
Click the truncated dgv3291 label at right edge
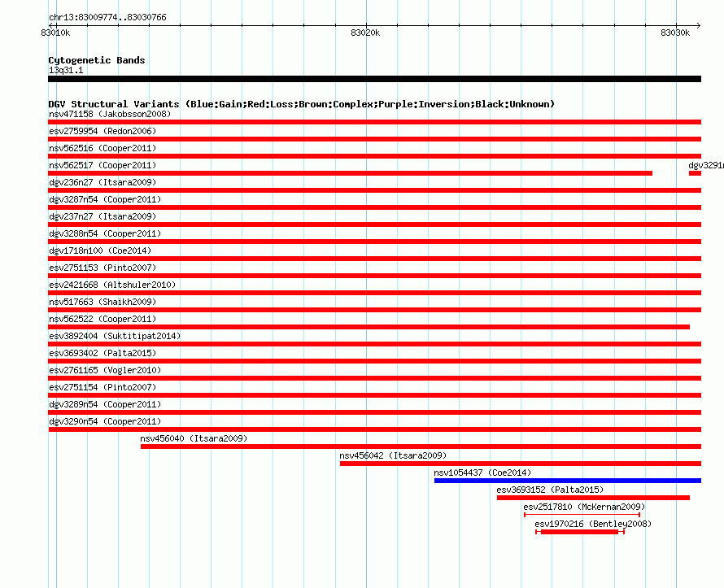tap(706, 165)
